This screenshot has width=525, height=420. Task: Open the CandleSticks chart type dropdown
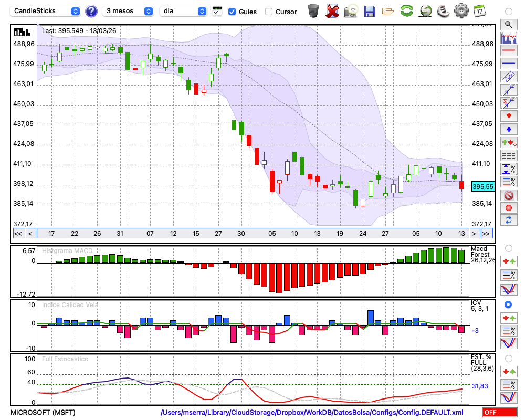click(x=46, y=11)
